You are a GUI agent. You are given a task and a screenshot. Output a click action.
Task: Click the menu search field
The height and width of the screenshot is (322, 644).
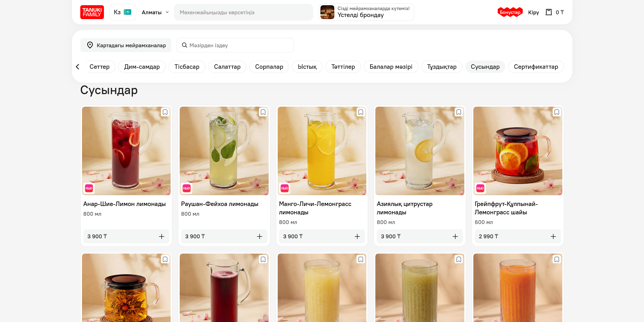click(235, 45)
